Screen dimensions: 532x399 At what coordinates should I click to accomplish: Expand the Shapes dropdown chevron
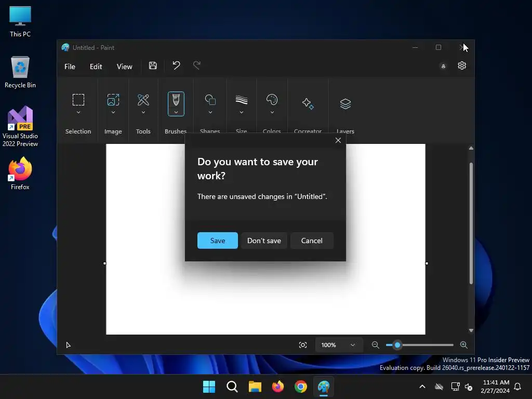[210, 112]
